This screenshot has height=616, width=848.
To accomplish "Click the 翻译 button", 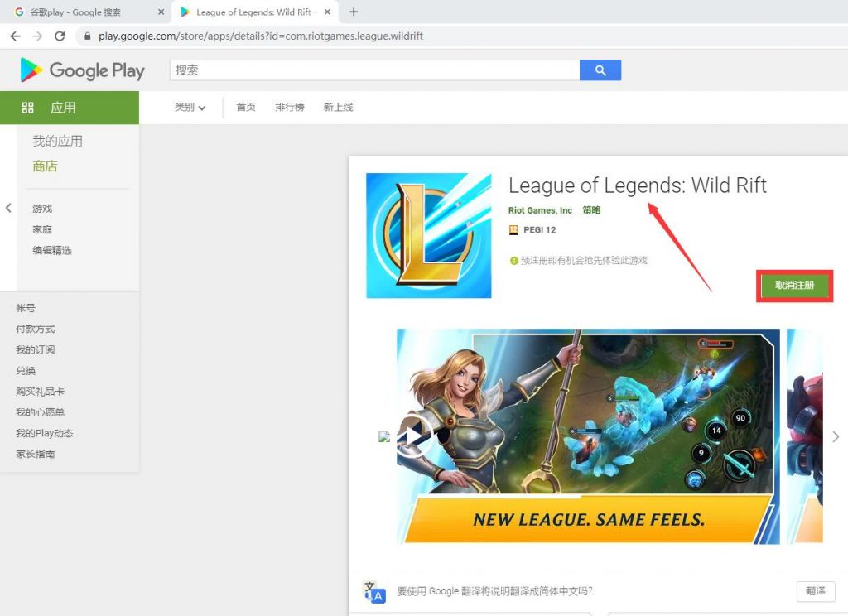I will 816,591.
